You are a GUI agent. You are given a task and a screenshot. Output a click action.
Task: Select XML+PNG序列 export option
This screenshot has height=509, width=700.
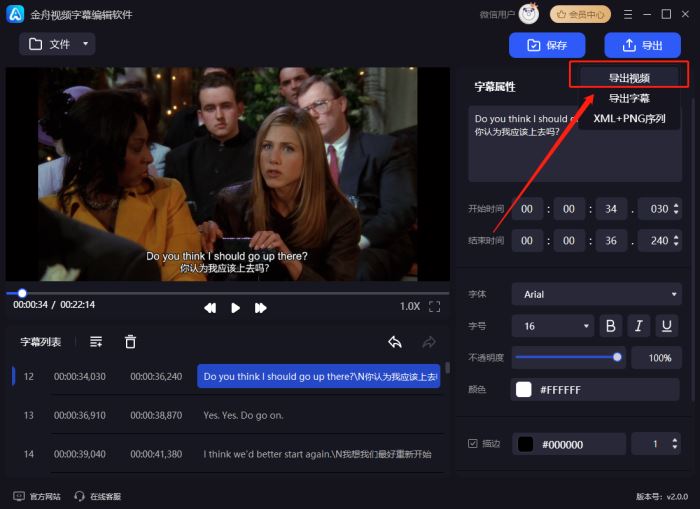pos(629,118)
